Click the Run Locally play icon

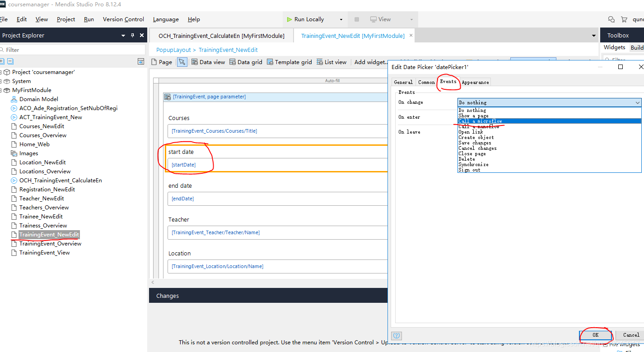(289, 19)
